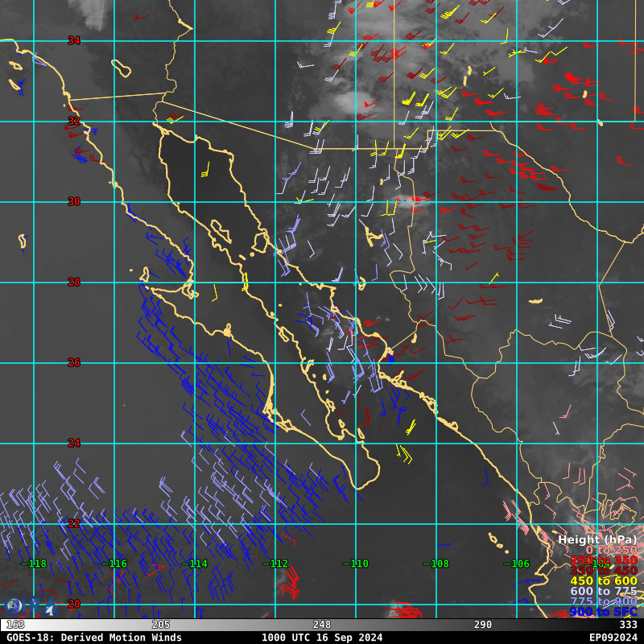Click the 30 latitude label
The height and width of the screenshot is (644, 644).
[x=73, y=202]
